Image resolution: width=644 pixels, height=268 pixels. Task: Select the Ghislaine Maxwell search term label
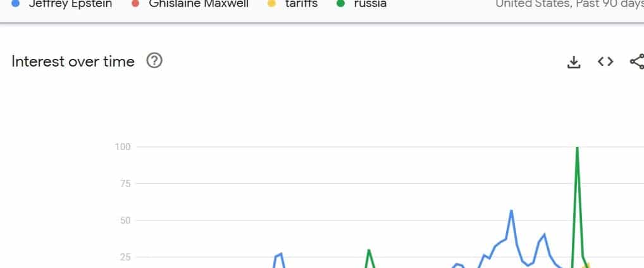tap(199, 4)
